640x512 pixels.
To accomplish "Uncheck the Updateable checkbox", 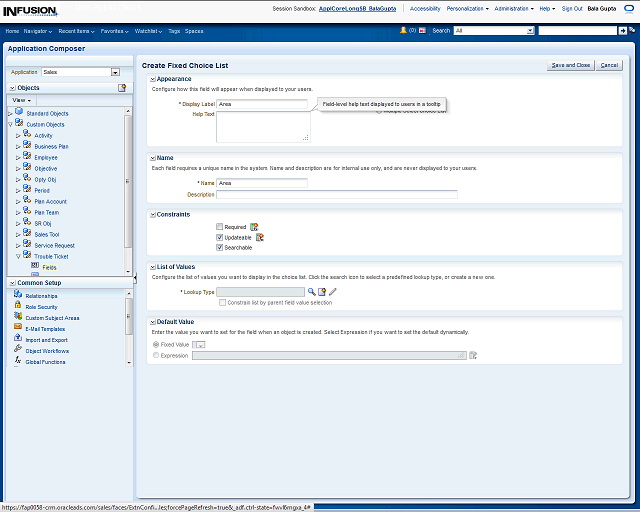I will point(219,237).
